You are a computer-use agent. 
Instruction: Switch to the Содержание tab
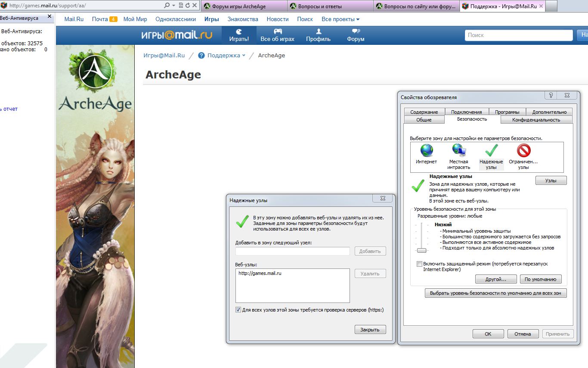[424, 112]
